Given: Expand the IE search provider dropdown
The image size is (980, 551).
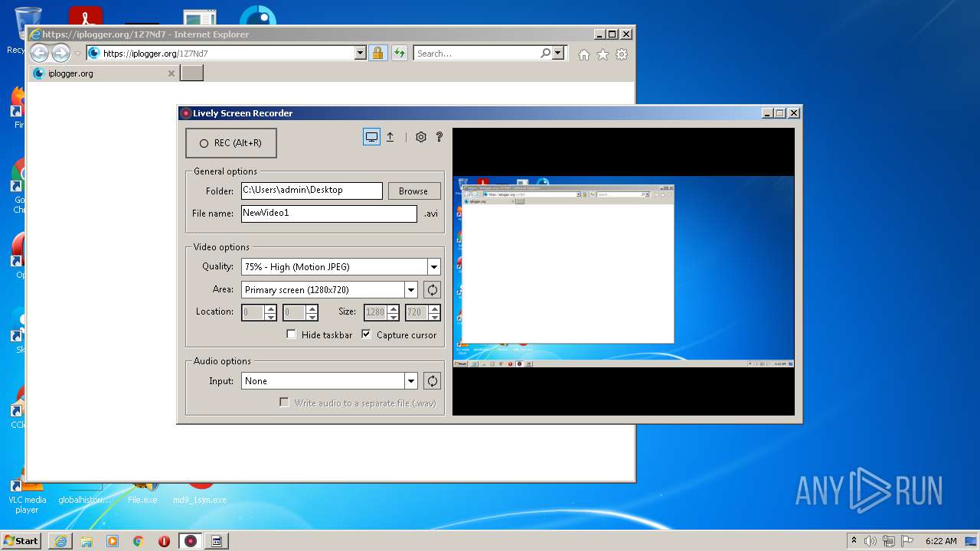Looking at the screenshot, I should [558, 53].
